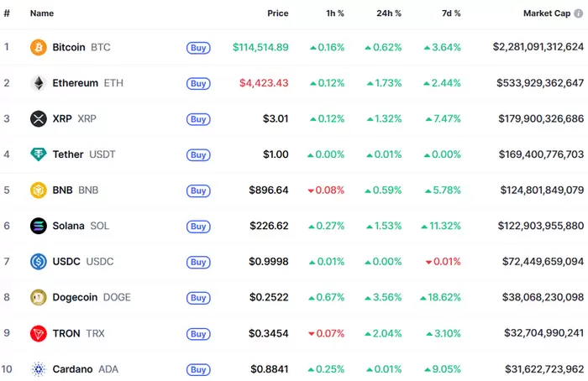The width and height of the screenshot is (588, 381).
Task: Click the Ethereum logo icon
Action: [x=38, y=83]
